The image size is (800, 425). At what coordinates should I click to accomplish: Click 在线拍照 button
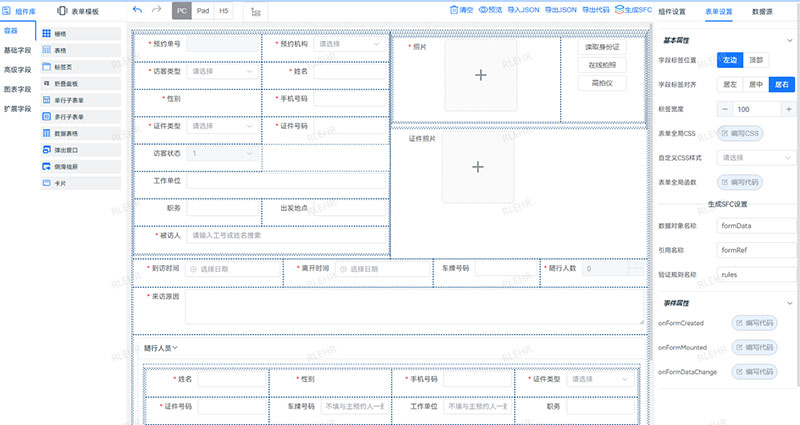tap(602, 65)
